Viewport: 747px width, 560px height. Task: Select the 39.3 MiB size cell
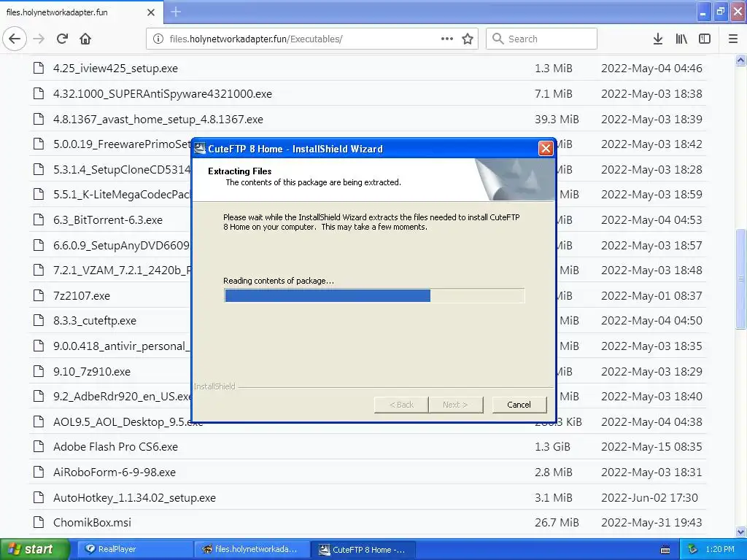point(557,120)
